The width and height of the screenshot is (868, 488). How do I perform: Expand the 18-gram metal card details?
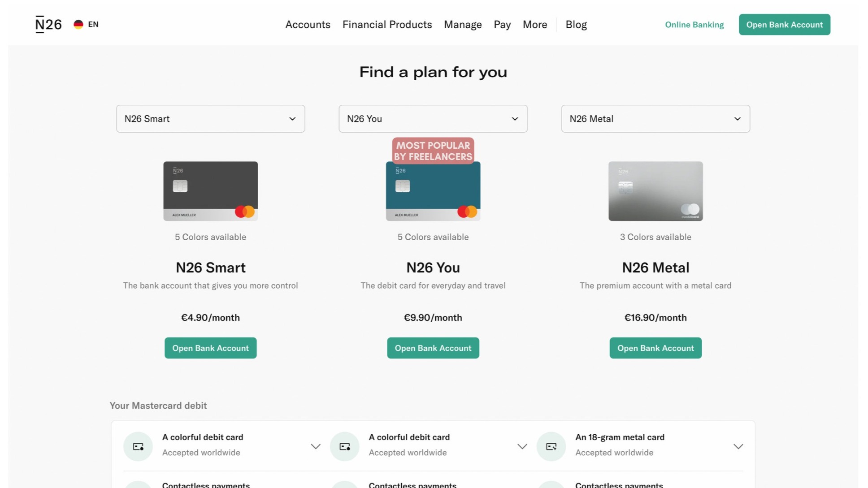click(x=738, y=446)
